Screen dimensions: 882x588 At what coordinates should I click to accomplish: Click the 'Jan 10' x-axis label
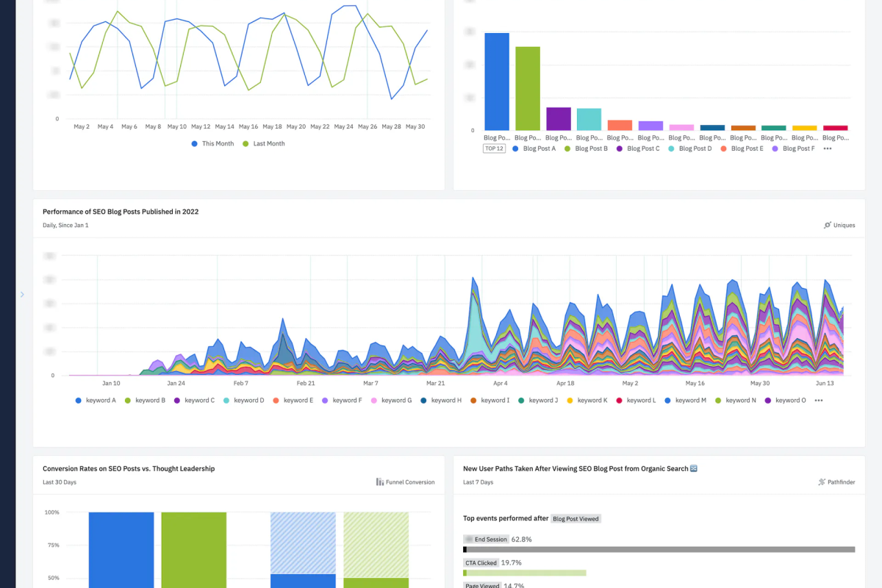[x=111, y=384]
